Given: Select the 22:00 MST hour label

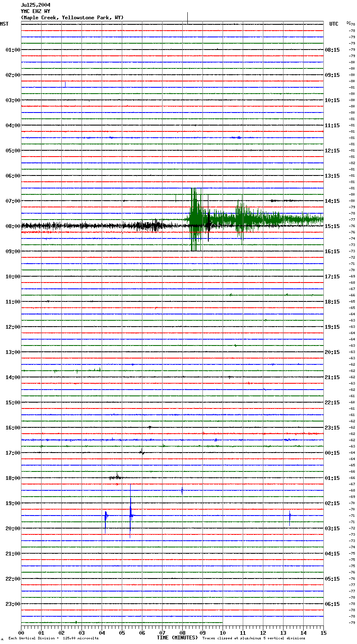Looking at the screenshot, I should click(13, 579).
